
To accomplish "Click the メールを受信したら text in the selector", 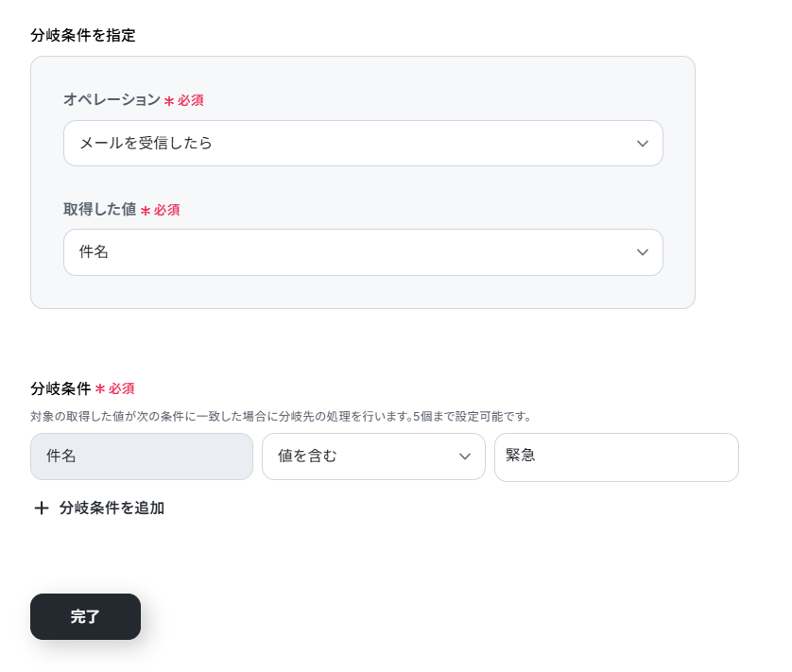I will point(146,143).
